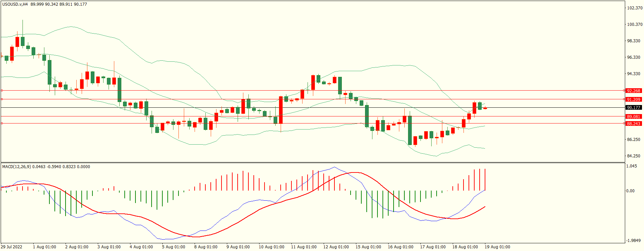Select the square handle of the 92.268 line

click(x=2, y=91)
